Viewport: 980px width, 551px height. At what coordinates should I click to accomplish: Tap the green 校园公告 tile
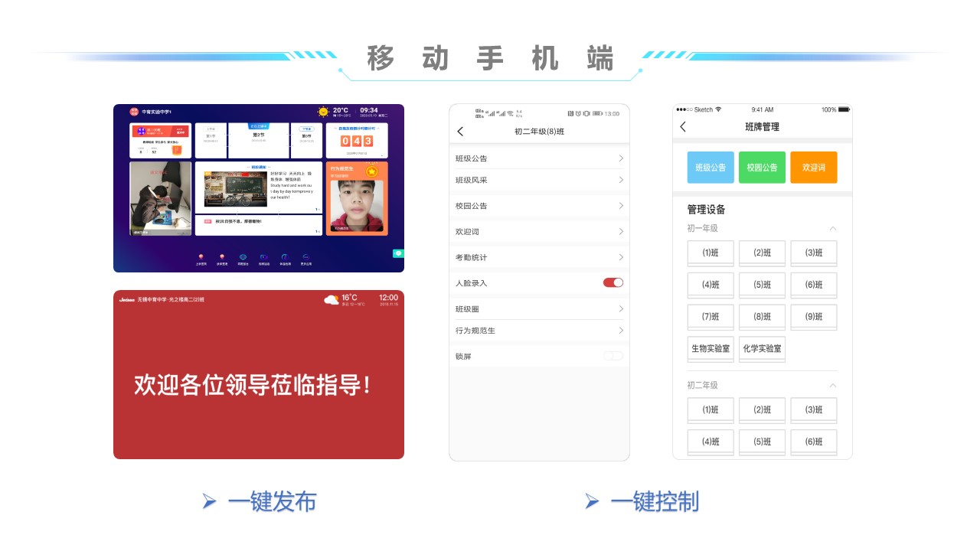tap(762, 167)
